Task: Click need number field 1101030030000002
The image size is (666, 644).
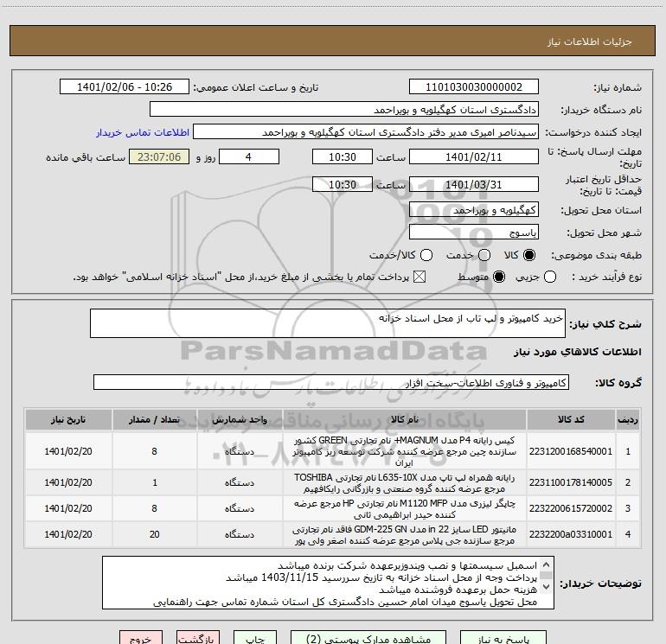Action: pos(474,86)
